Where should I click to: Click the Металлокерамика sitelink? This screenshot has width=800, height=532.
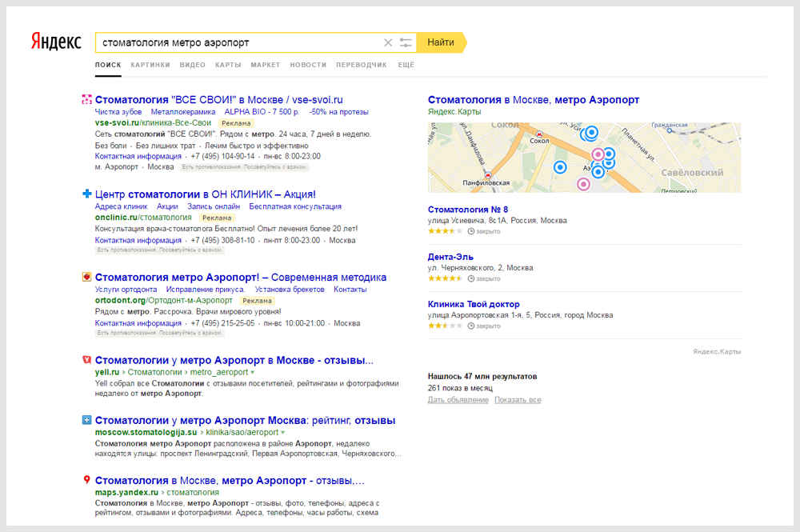click(x=183, y=112)
